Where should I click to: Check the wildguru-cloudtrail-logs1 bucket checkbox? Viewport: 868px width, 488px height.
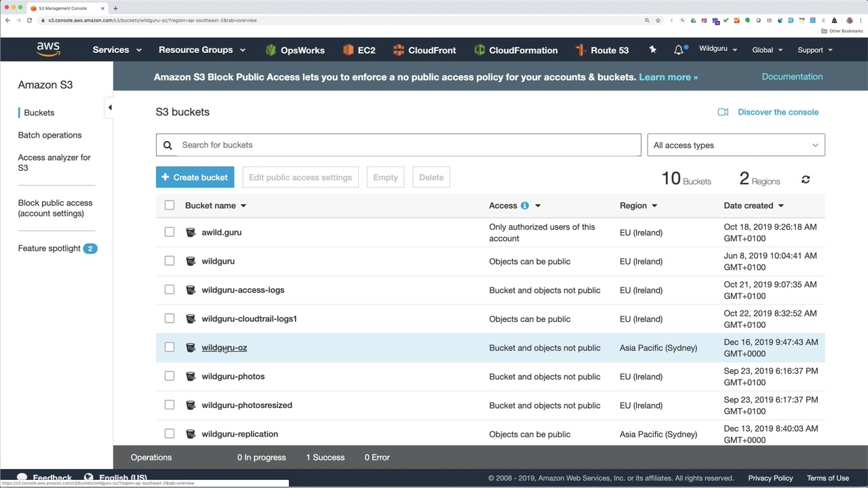(x=170, y=319)
